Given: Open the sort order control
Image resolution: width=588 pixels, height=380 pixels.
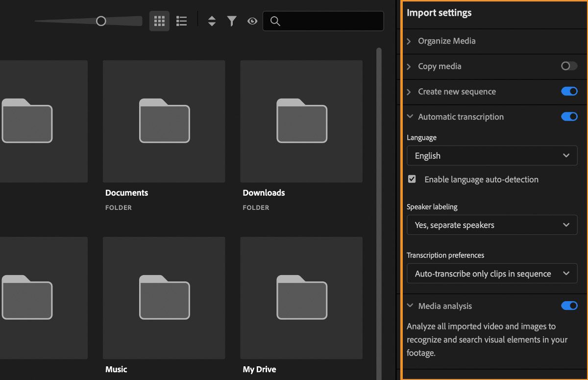Looking at the screenshot, I should [x=211, y=21].
